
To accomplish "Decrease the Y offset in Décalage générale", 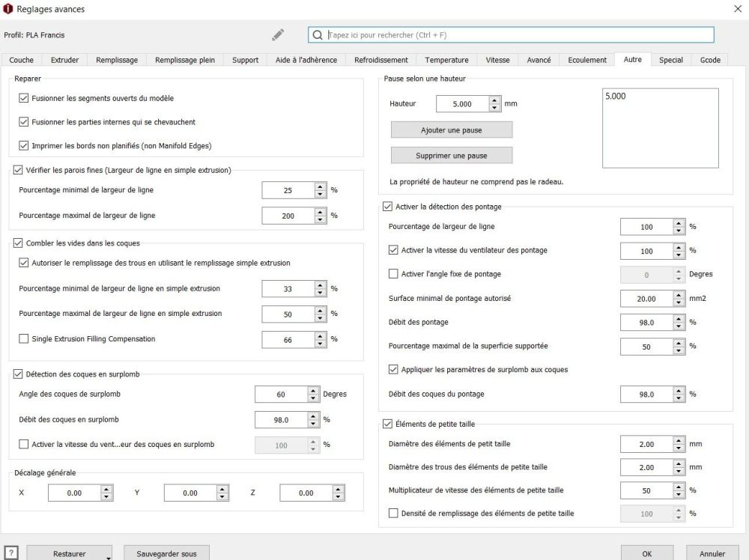I will pos(222,496).
